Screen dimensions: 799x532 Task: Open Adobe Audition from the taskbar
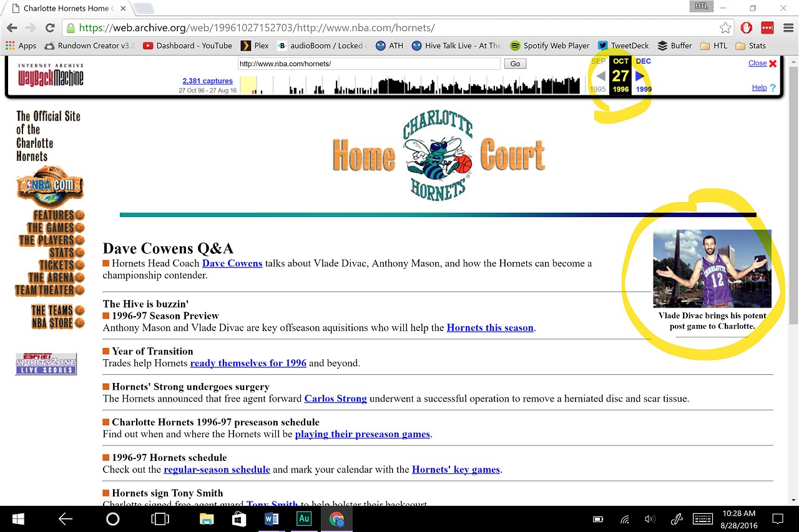tap(304, 519)
